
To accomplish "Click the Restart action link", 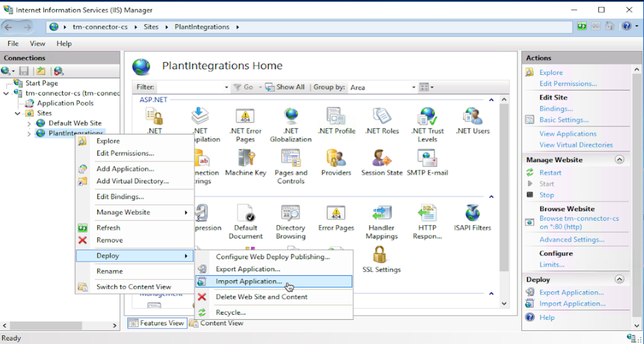I will [550, 173].
